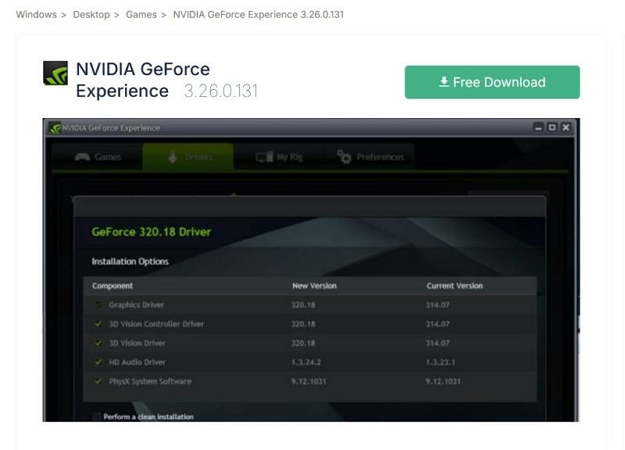Uncheck the HD Audio Driver component
This screenshot has height=450, width=625.
tap(98, 362)
